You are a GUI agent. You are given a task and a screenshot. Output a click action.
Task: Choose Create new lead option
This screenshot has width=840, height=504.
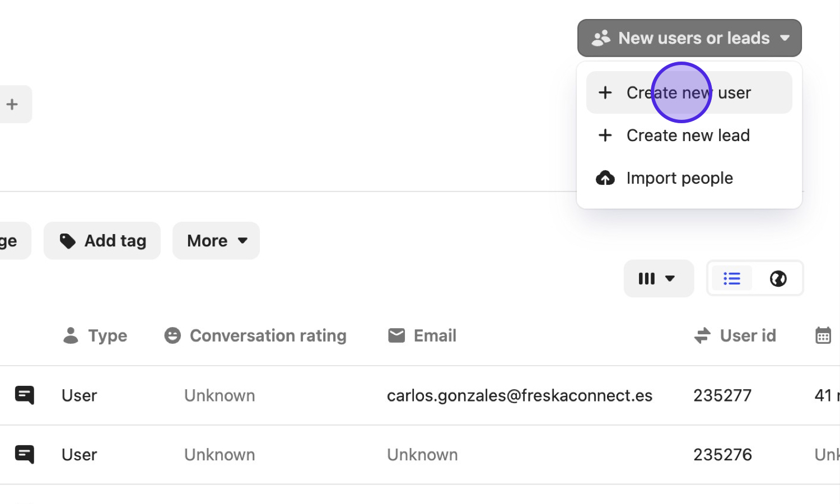[x=688, y=136]
